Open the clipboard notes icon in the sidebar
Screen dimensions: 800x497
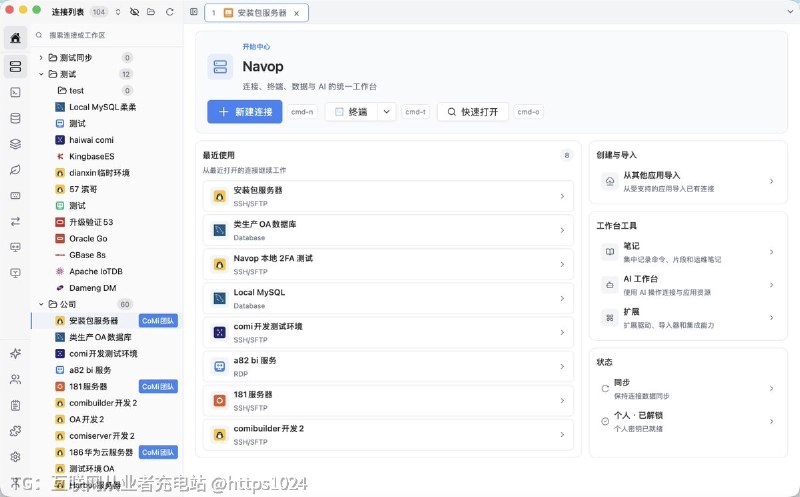pyautogui.click(x=15, y=406)
